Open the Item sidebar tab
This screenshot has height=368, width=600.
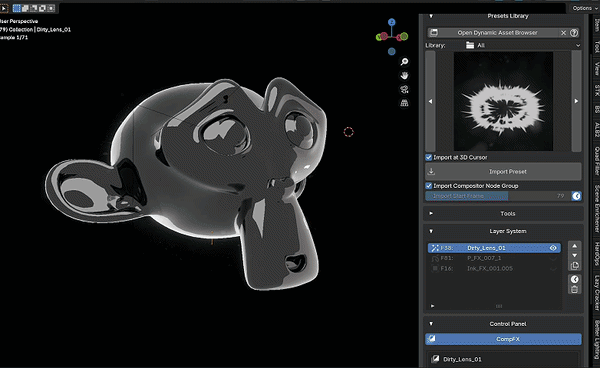596,25
